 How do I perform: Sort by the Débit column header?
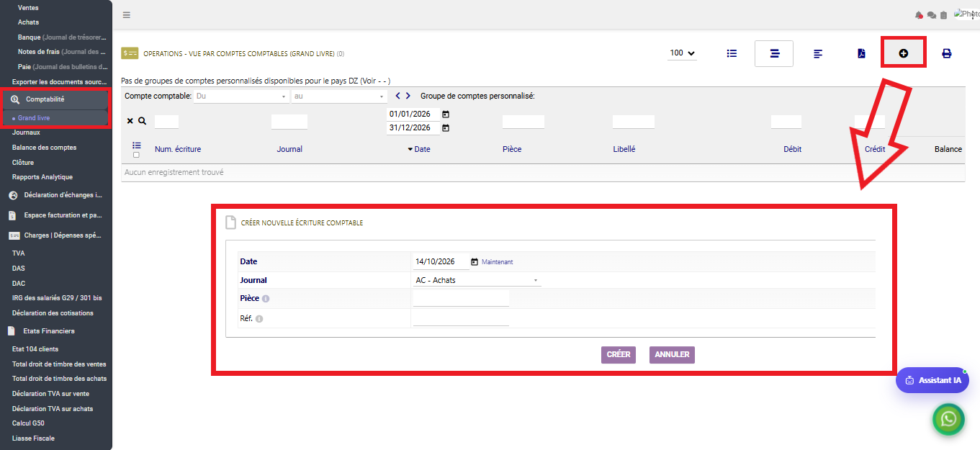(x=792, y=149)
